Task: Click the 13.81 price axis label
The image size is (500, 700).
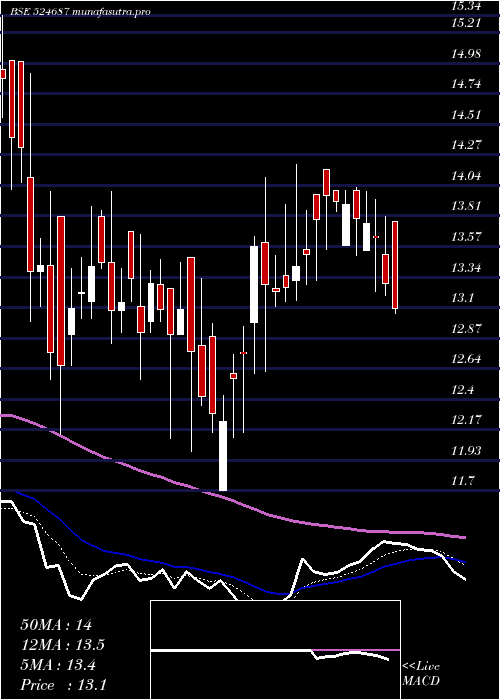Action: 466,206
